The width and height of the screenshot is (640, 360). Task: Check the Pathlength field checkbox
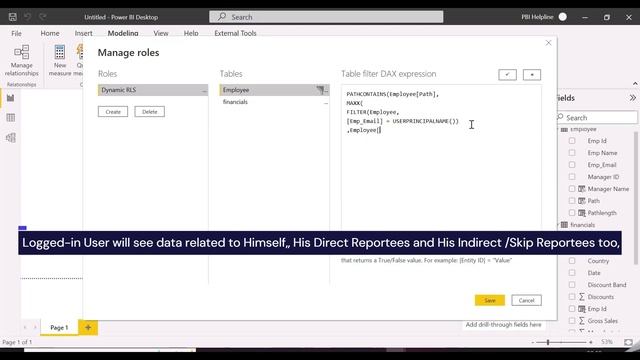tap(572, 213)
